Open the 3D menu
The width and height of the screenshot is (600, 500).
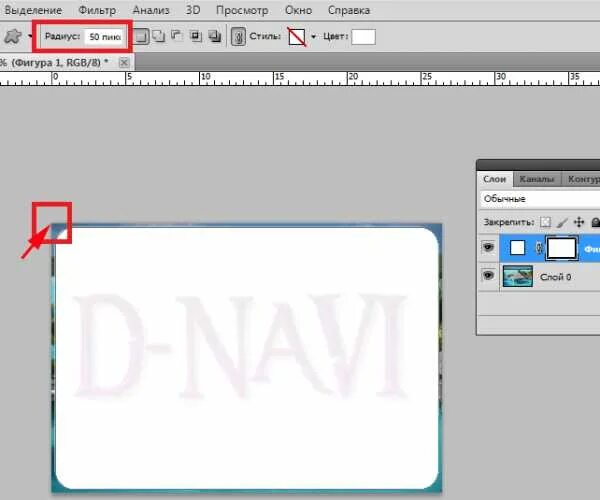point(193,10)
